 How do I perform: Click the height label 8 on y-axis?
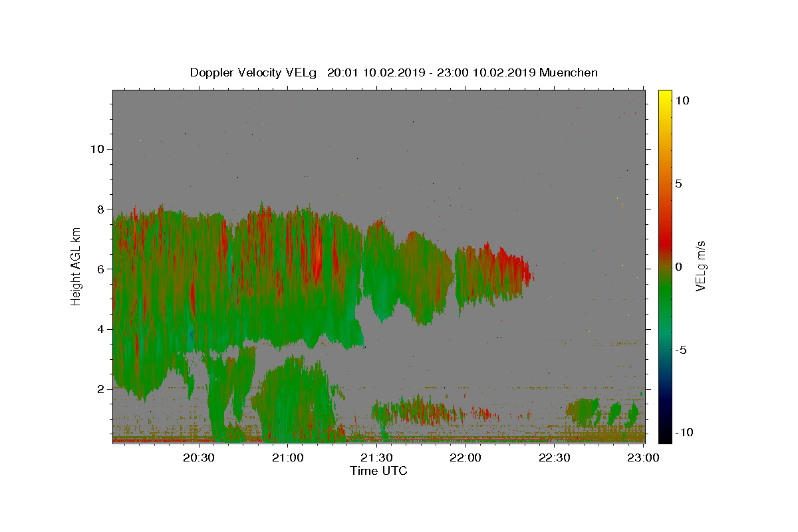point(102,209)
